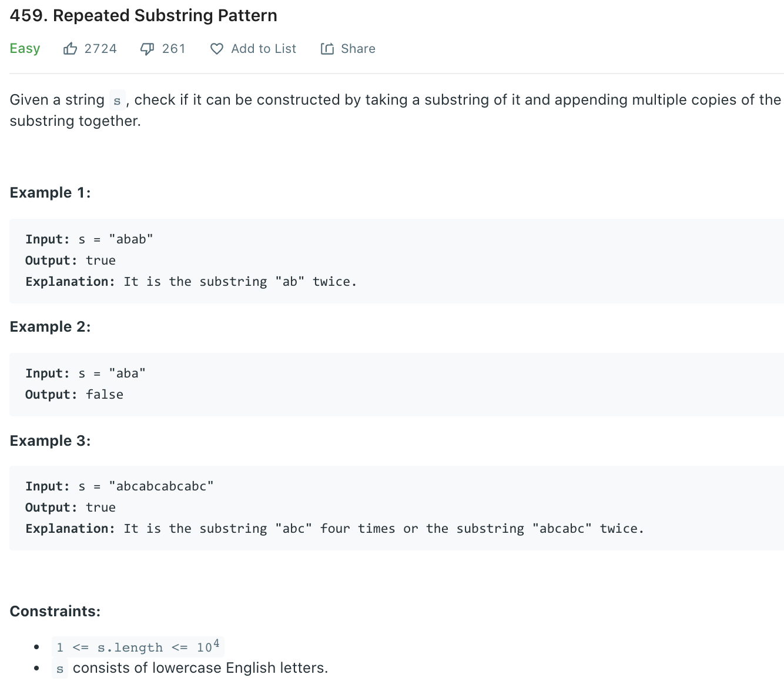784x681 pixels.
Task: Click the Example 2 heading
Action: coord(51,327)
